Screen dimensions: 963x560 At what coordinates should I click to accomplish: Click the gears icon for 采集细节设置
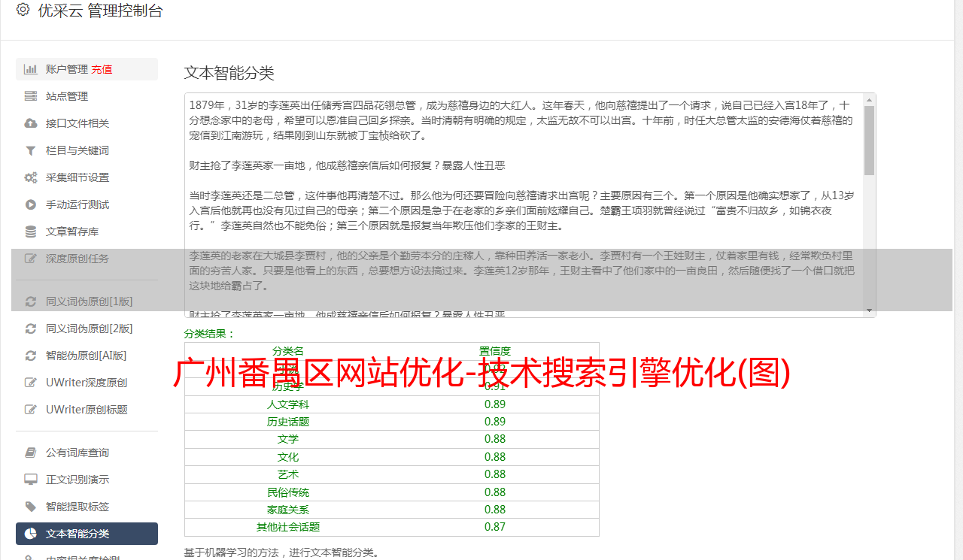pos(31,177)
